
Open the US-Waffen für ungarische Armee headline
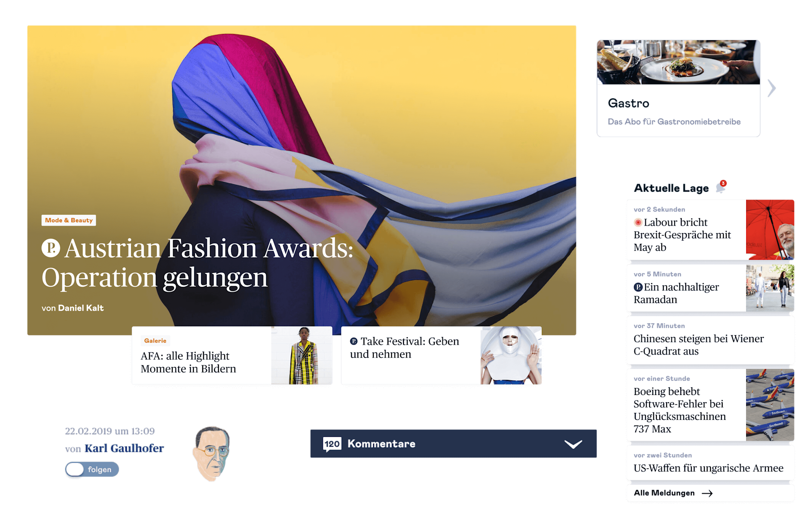click(x=708, y=468)
